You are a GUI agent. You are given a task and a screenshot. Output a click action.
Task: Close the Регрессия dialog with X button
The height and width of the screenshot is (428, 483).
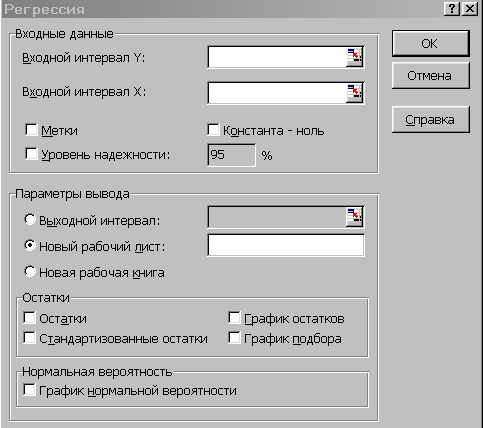tap(470, 8)
